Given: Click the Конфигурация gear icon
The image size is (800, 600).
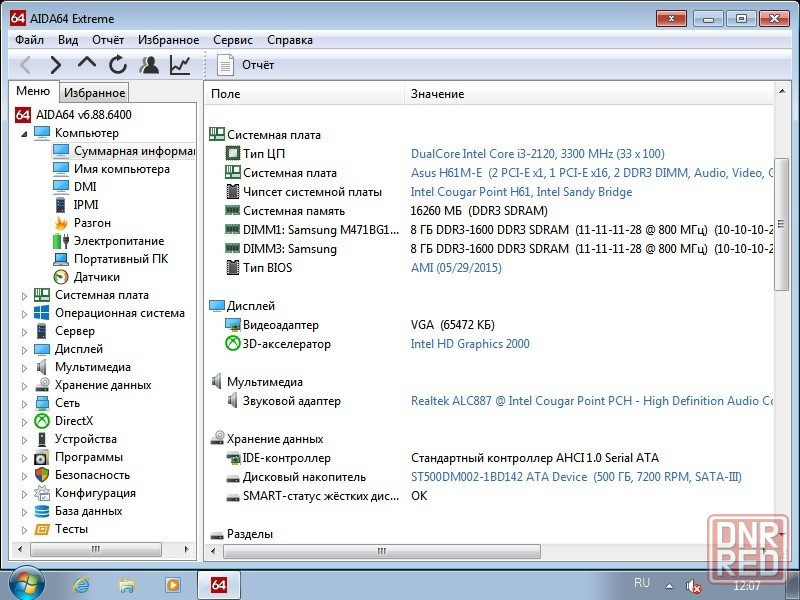Looking at the screenshot, I should (x=42, y=493).
